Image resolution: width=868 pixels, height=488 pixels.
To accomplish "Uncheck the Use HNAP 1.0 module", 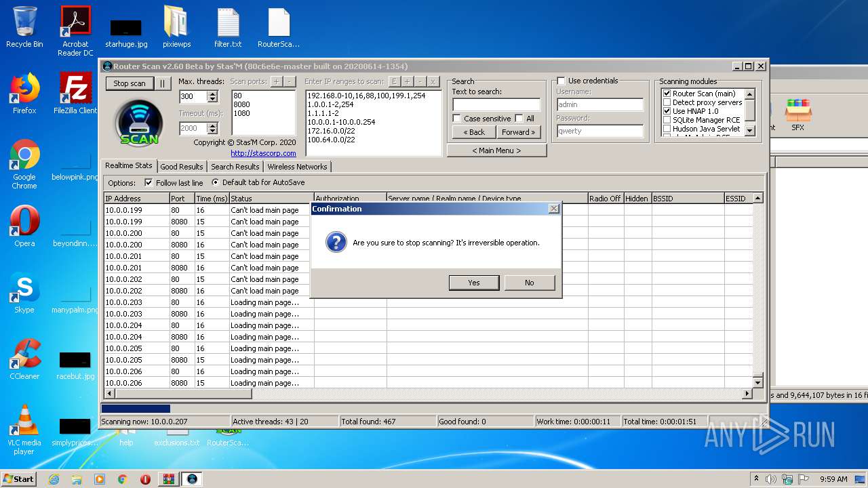I will pyautogui.click(x=667, y=111).
